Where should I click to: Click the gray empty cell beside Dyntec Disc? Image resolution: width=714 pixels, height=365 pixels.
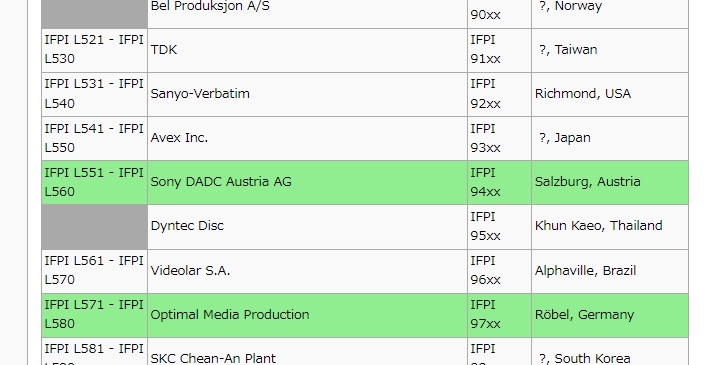pyautogui.click(x=94, y=227)
